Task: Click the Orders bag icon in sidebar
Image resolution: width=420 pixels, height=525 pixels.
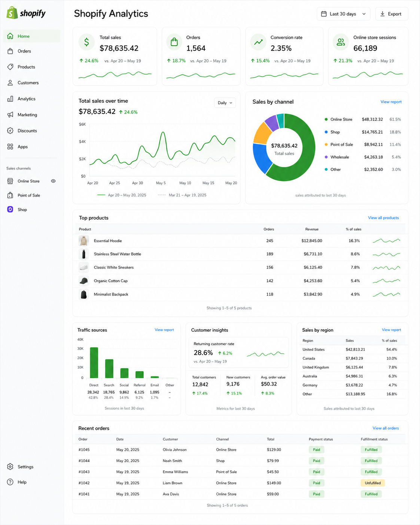Action: [x=10, y=51]
